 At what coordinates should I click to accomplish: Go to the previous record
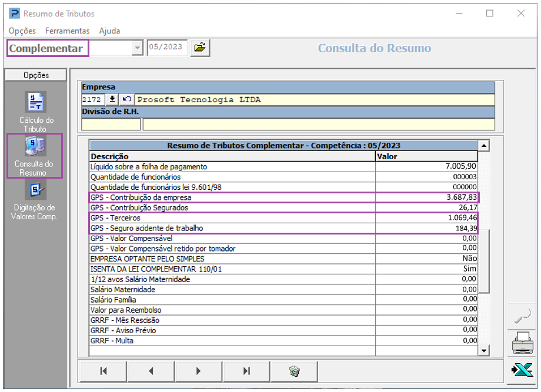pyautogui.click(x=151, y=371)
